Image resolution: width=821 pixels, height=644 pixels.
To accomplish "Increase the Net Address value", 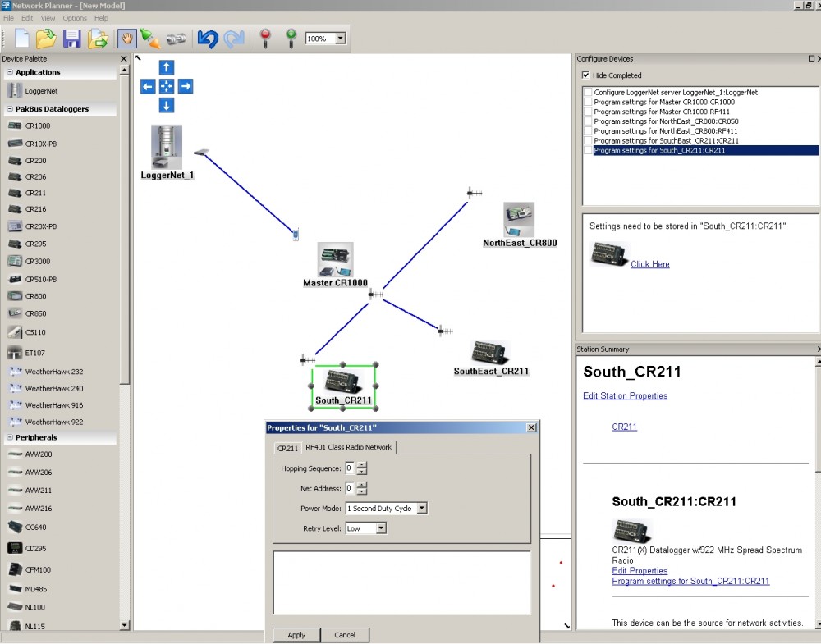I will pos(362,485).
